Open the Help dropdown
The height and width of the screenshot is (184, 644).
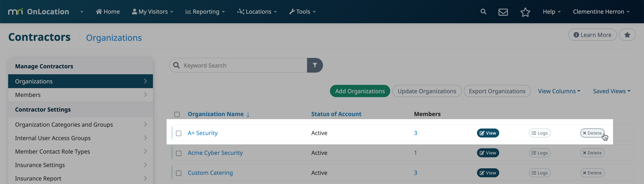pyautogui.click(x=552, y=11)
